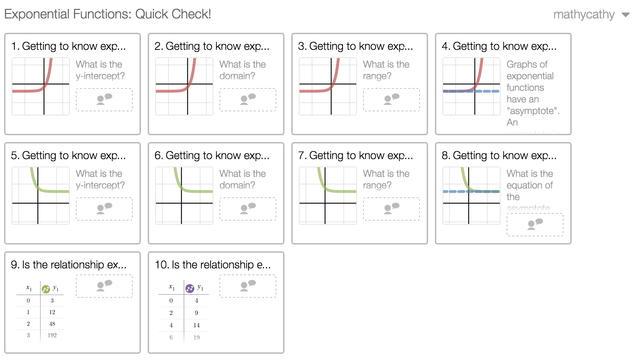Open the green decay graph thumbnail on screen 5
The width and height of the screenshot is (638, 364).
pos(41,196)
